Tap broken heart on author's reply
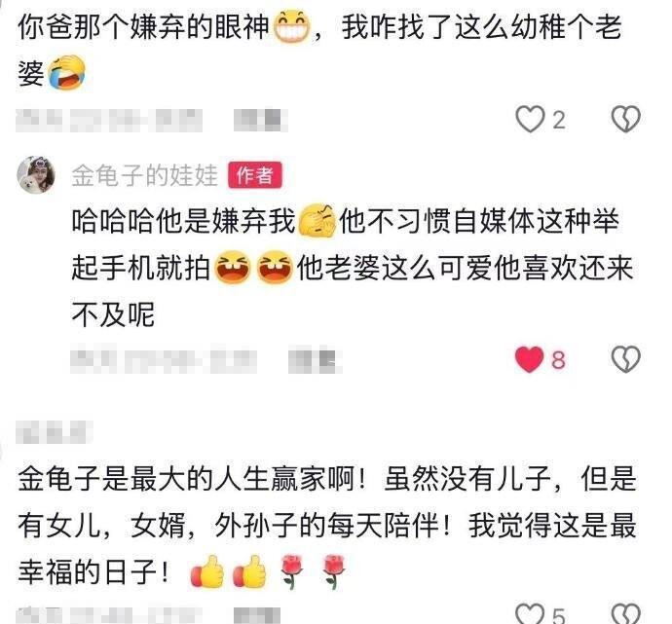The image size is (672, 624). click(625, 359)
